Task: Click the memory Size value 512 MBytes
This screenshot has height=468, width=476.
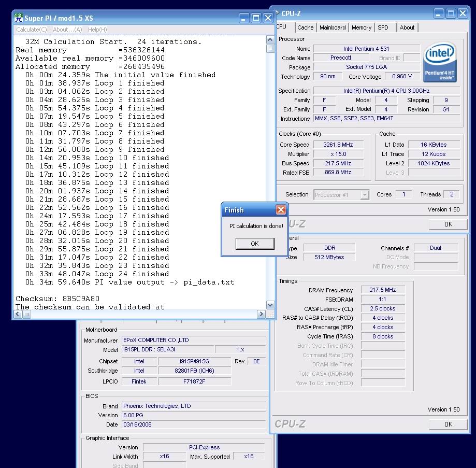Action: coord(329,257)
